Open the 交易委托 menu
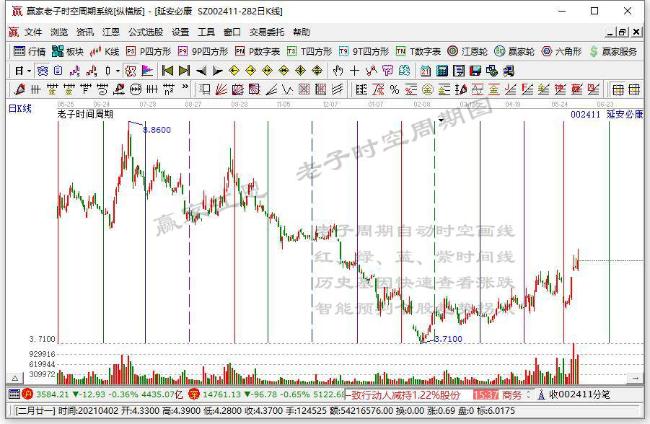 (x=267, y=32)
